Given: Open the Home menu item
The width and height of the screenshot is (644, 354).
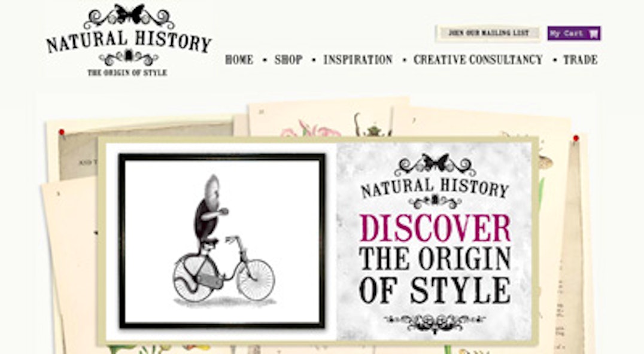Looking at the screenshot, I should (239, 60).
